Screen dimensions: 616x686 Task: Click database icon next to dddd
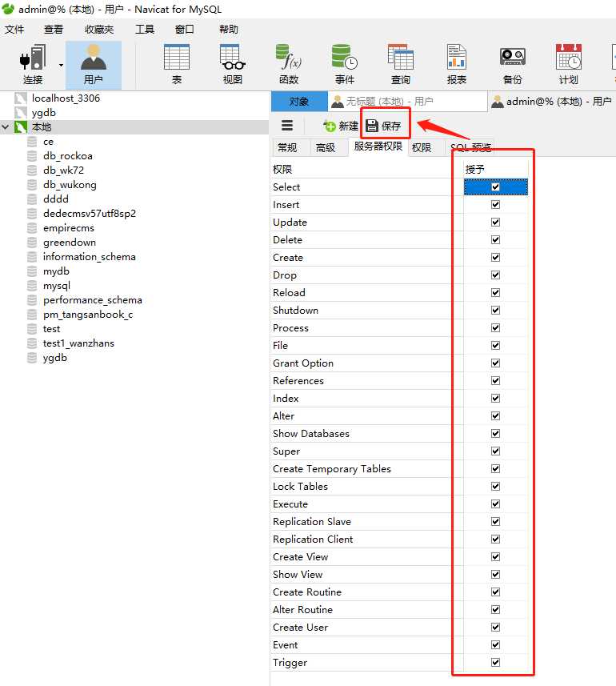(x=32, y=199)
